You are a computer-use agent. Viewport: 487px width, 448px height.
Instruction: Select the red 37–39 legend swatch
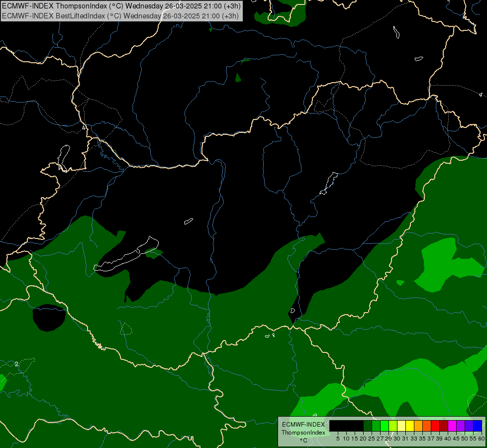[435, 426]
